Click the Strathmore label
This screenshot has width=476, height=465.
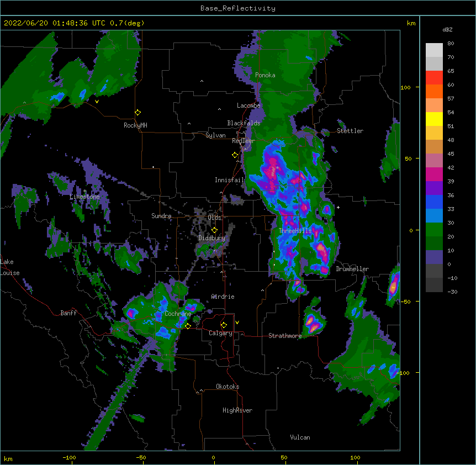[285, 336]
